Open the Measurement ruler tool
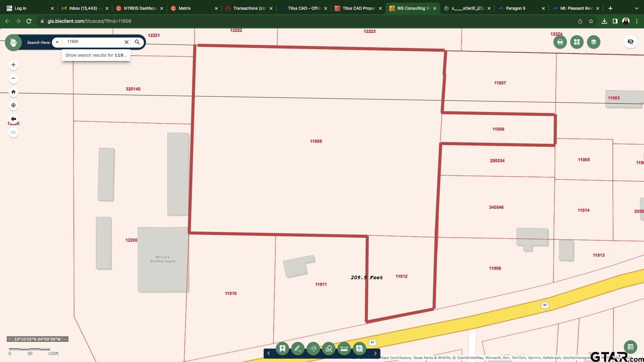Viewport: 644px width, 362px height. (x=344, y=349)
